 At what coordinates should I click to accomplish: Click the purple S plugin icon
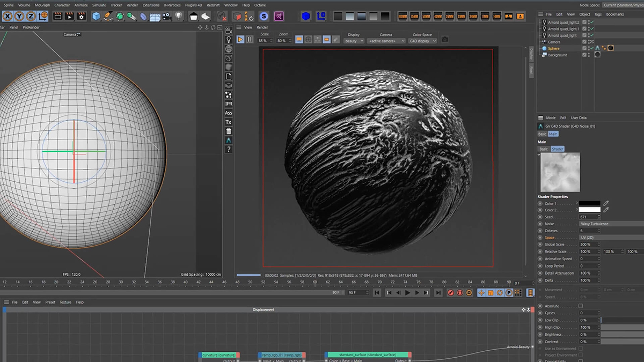click(x=263, y=16)
